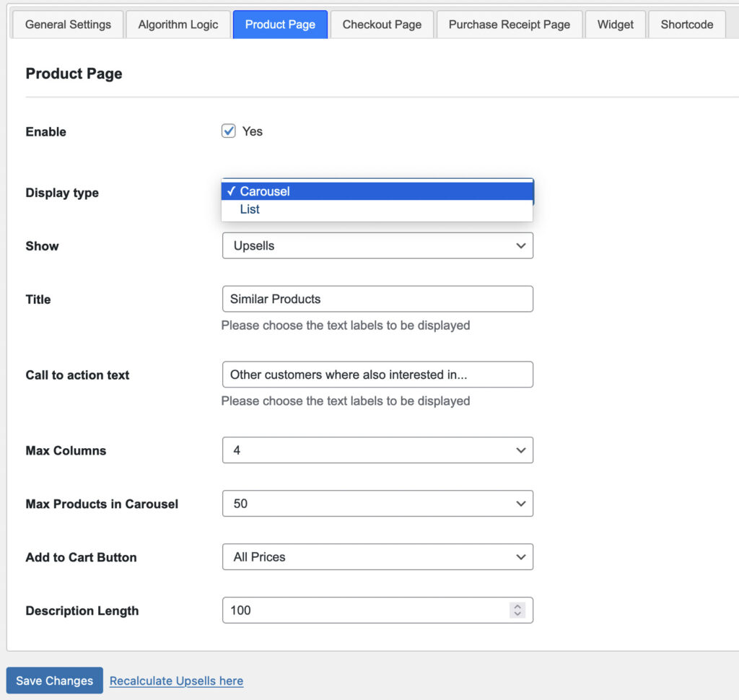Follow the Recalculate Upsells here link
The image size is (739, 700).
pos(176,681)
